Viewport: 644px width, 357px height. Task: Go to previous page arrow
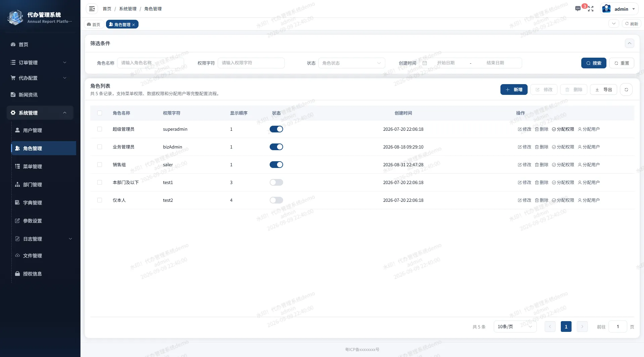point(550,327)
